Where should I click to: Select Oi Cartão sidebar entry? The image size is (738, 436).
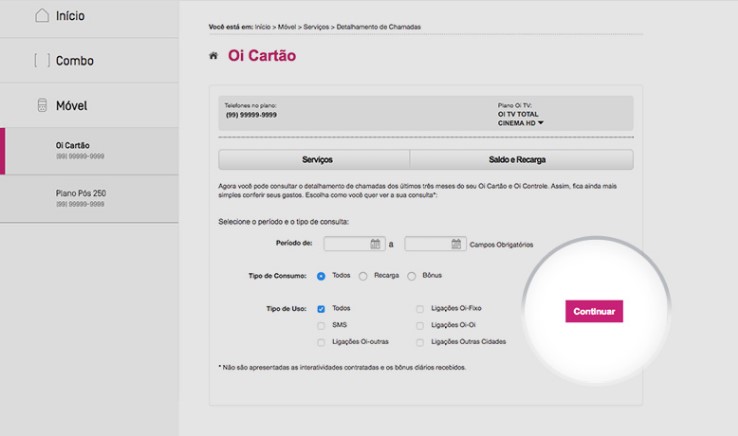(x=89, y=151)
